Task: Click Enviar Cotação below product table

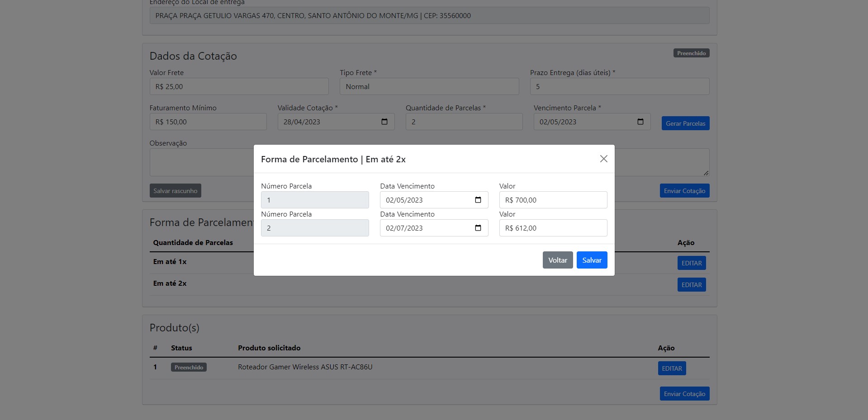Action: point(684,394)
